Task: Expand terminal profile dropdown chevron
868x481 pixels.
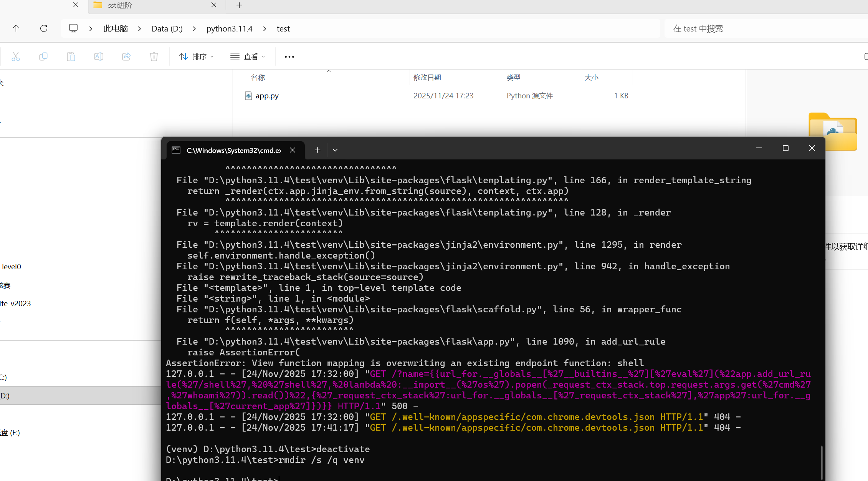Action: pyautogui.click(x=335, y=150)
